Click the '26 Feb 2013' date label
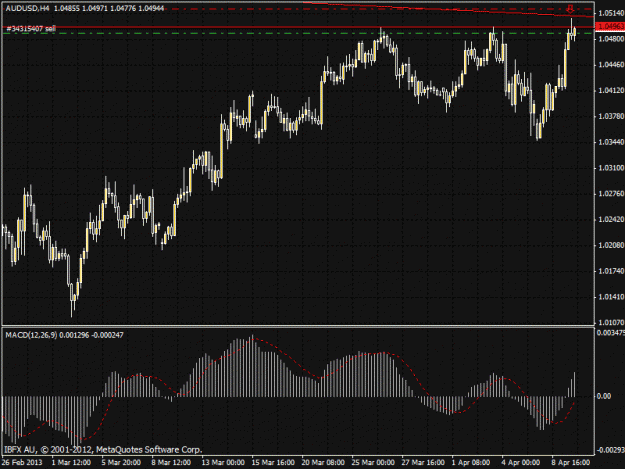625x469 pixels. (22, 463)
